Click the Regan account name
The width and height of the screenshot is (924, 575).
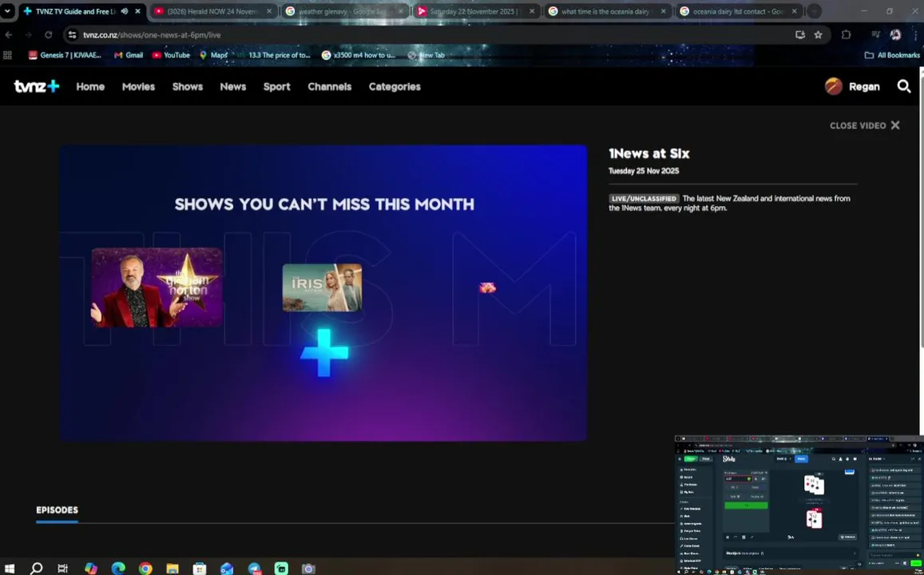pyautogui.click(x=864, y=86)
